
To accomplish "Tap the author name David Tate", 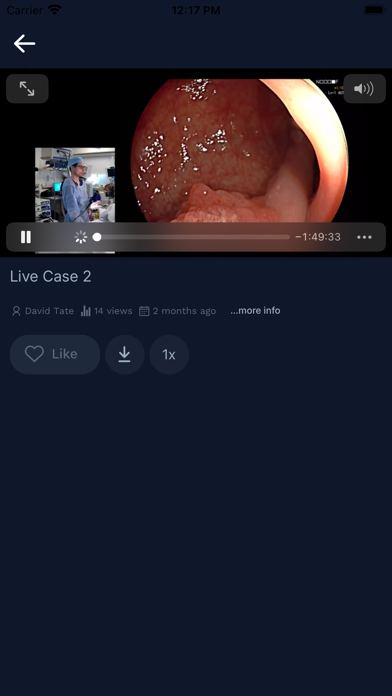I will (x=49, y=311).
